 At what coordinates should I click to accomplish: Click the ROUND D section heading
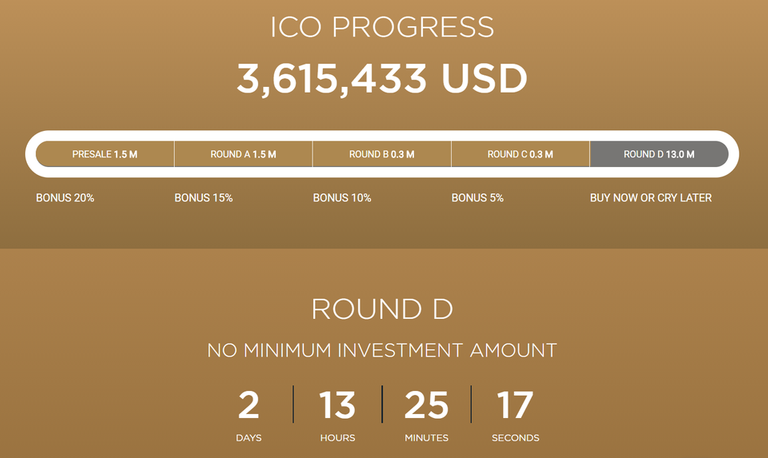[x=383, y=309]
